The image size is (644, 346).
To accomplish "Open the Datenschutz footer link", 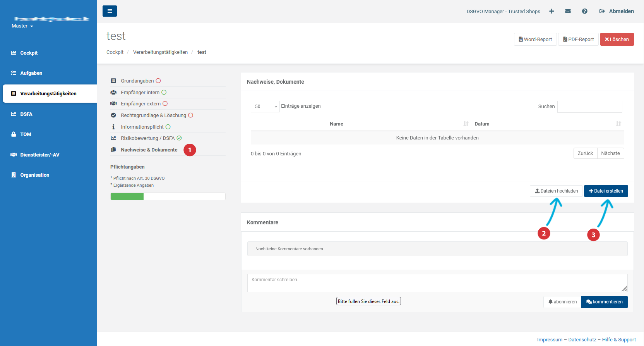I will 582,340.
